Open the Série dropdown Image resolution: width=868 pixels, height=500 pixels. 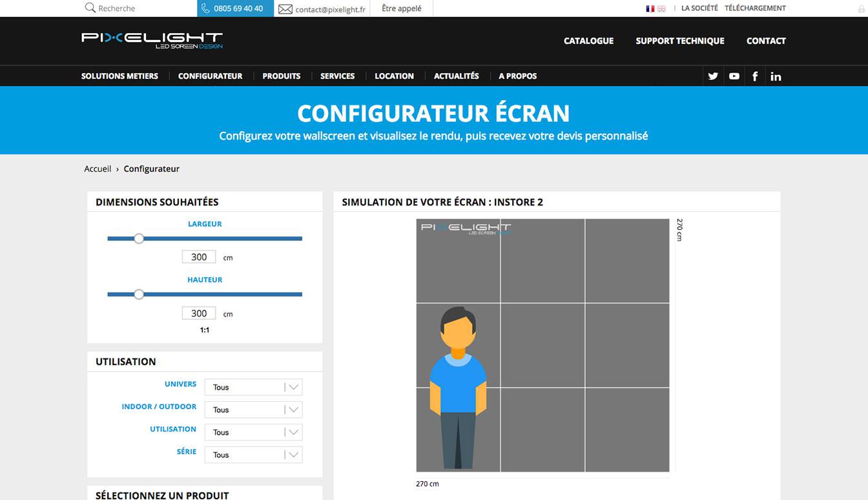pos(253,455)
